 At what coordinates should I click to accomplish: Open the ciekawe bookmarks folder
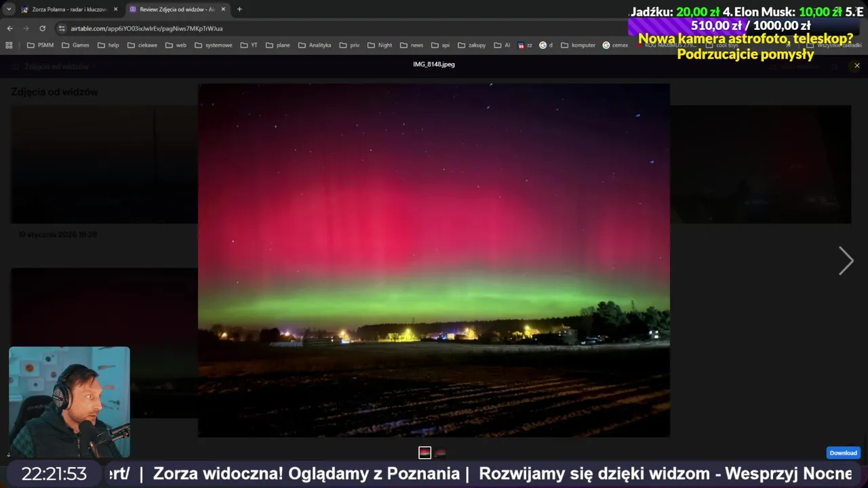point(142,45)
